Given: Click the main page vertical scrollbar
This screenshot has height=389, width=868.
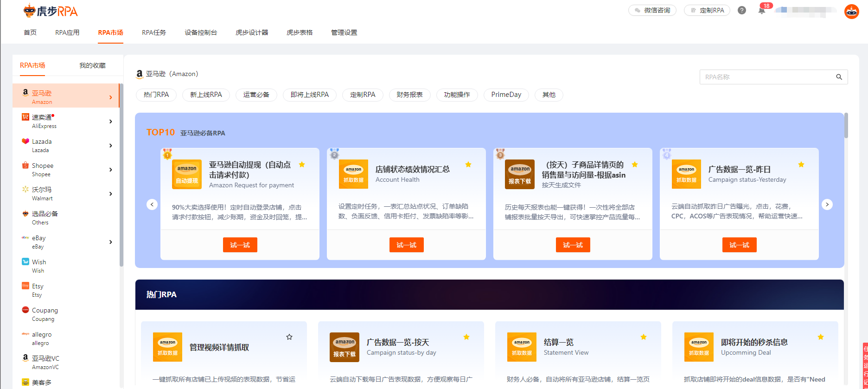Looking at the screenshot, I should 846,125.
